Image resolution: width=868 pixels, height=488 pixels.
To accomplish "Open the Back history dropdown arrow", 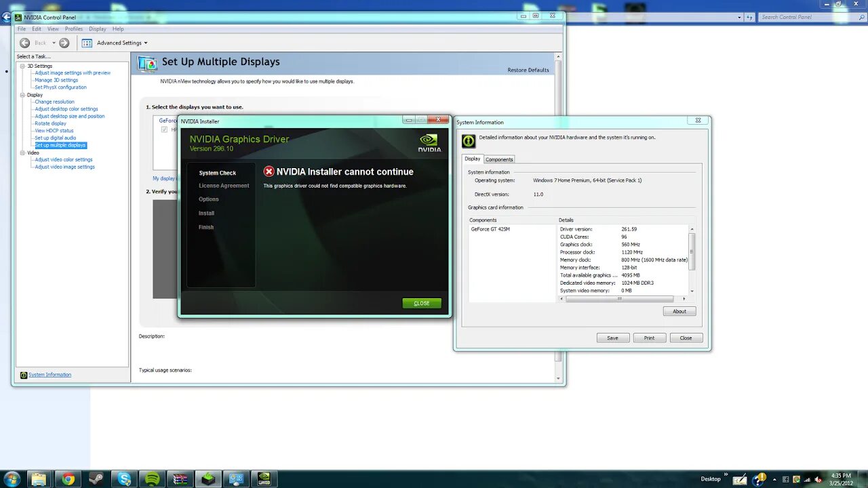I will pos(54,43).
